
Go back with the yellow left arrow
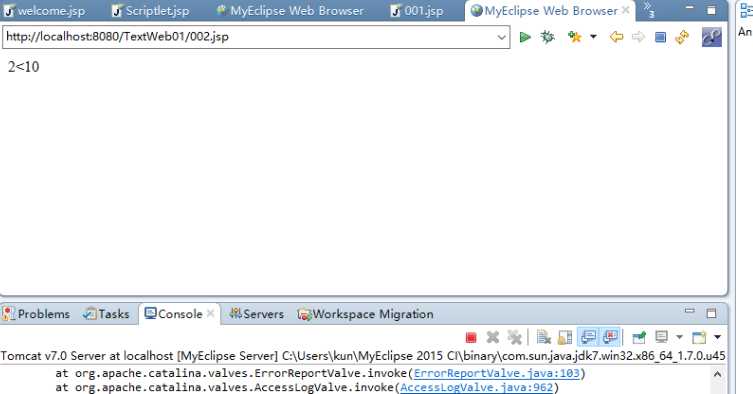(617, 37)
